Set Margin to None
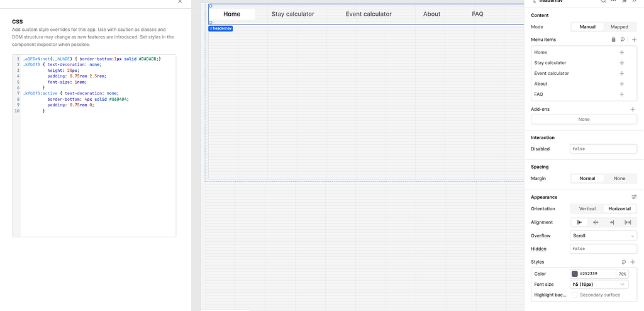644x311 pixels. tap(619, 179)
